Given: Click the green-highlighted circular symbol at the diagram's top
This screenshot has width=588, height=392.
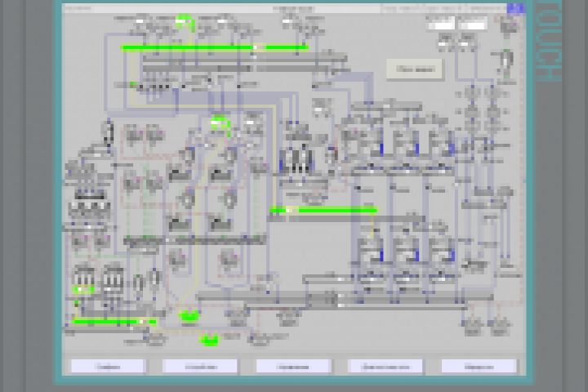Looking at the screenshot, I should tap(184, 22).
